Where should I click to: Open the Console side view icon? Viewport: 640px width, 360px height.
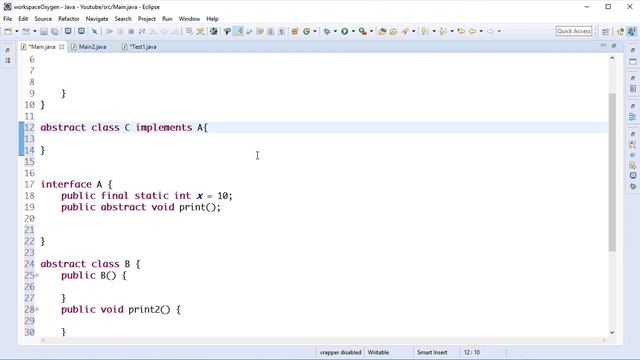(x=633, y=176)
